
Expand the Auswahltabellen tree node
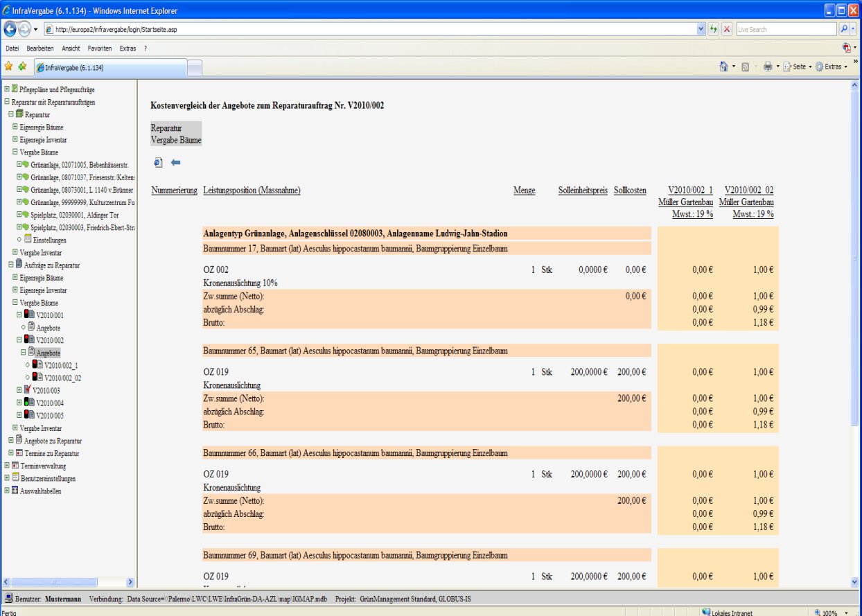(x=6, y=491)
